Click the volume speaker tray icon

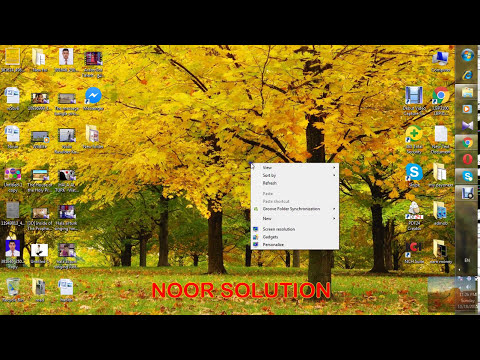(469, 287)
